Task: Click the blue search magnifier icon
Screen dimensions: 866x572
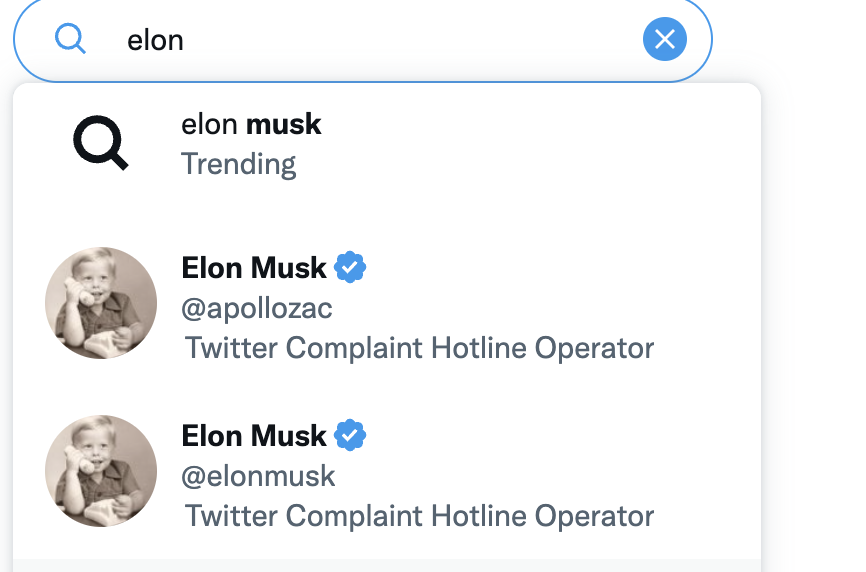Action: [x=70, y=40]
